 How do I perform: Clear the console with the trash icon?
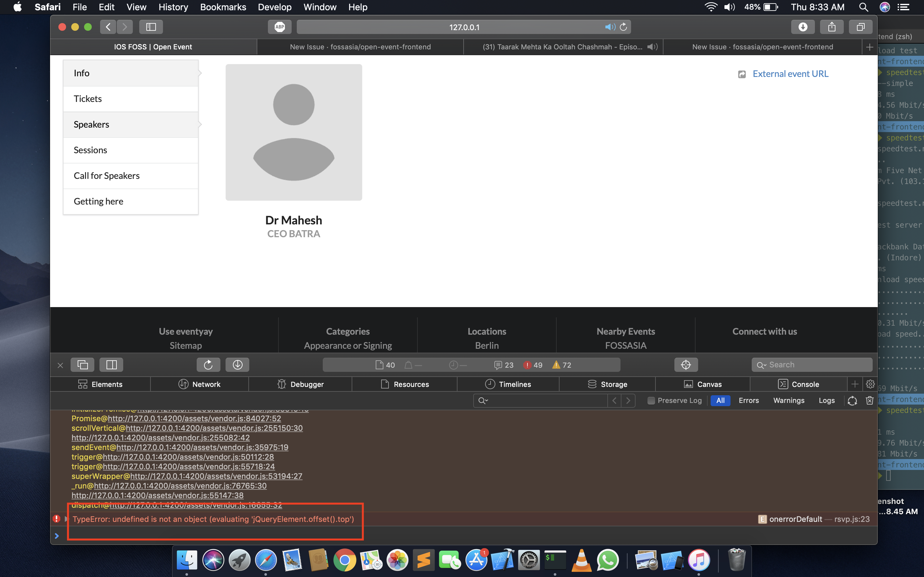pos(869,401)
